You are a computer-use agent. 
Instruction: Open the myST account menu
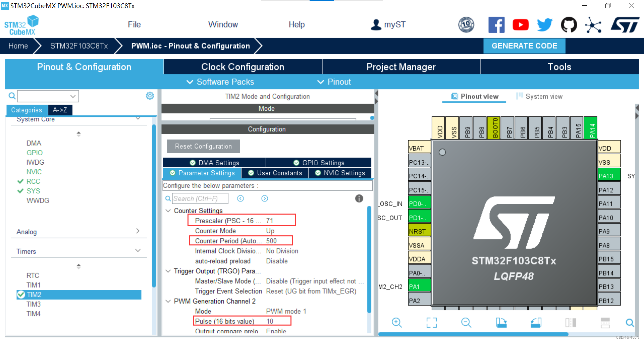pos(388,24)
